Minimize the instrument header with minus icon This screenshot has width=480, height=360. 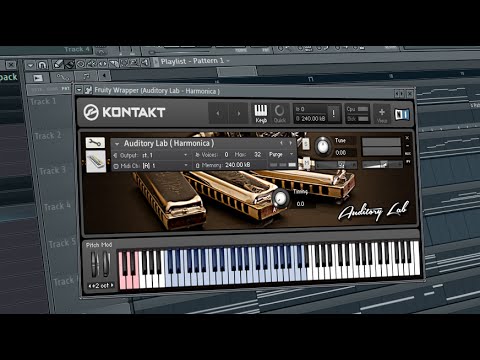(x=407, y=146)
